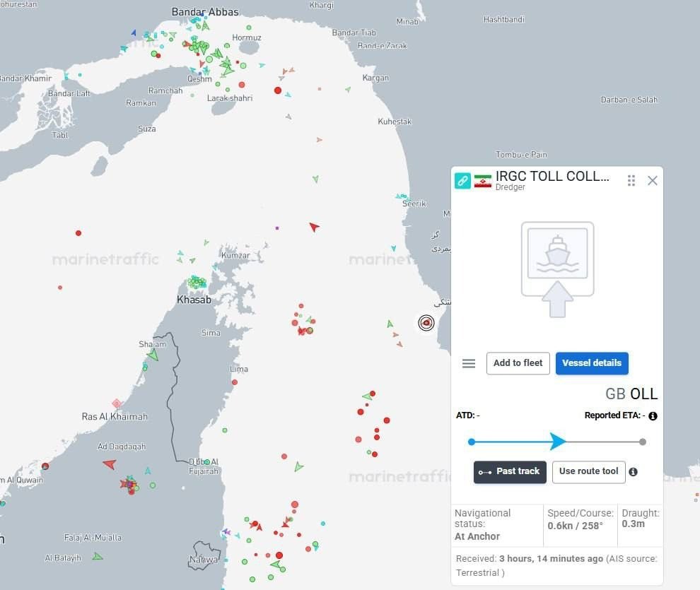Click the voyage origin blue dot
The height and width of the screenshot is (590, 700).
472,442
